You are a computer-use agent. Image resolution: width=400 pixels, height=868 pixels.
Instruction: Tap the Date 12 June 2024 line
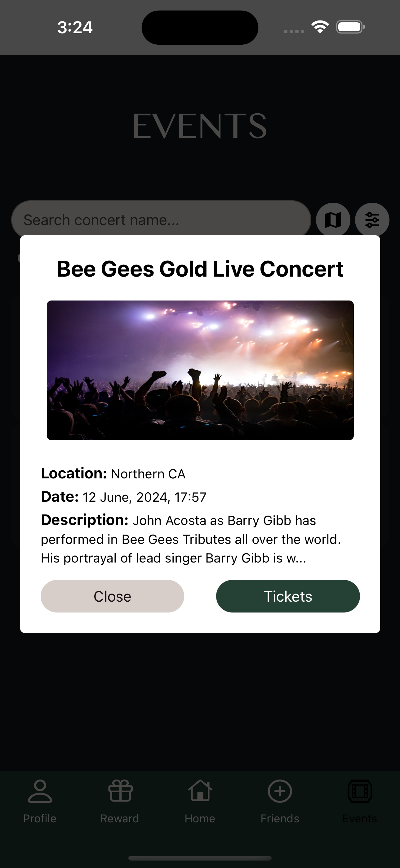pyautogui.click(x=124, y=497)
